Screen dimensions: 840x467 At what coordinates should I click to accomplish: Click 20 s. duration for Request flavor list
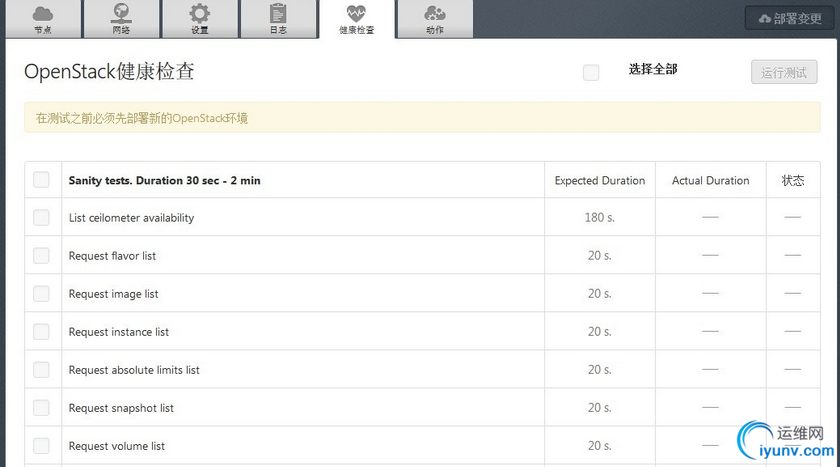(600, 255)
